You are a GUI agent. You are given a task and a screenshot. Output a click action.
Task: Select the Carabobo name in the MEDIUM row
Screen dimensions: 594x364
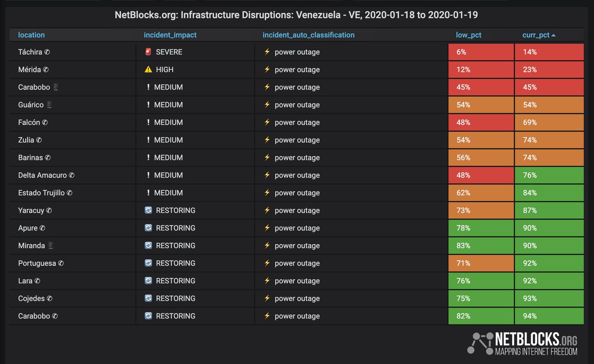coord(34,87)
